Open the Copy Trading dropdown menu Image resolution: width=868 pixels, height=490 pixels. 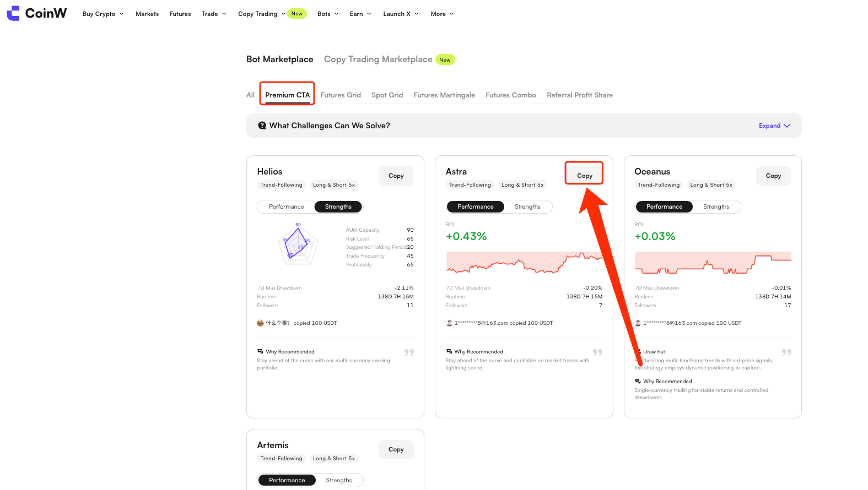click(x=262, y=14)
